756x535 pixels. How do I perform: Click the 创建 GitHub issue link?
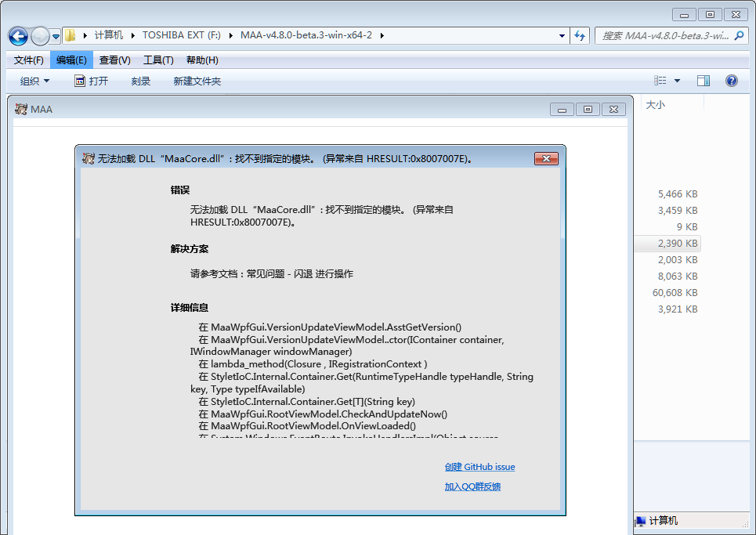point(479,467)
